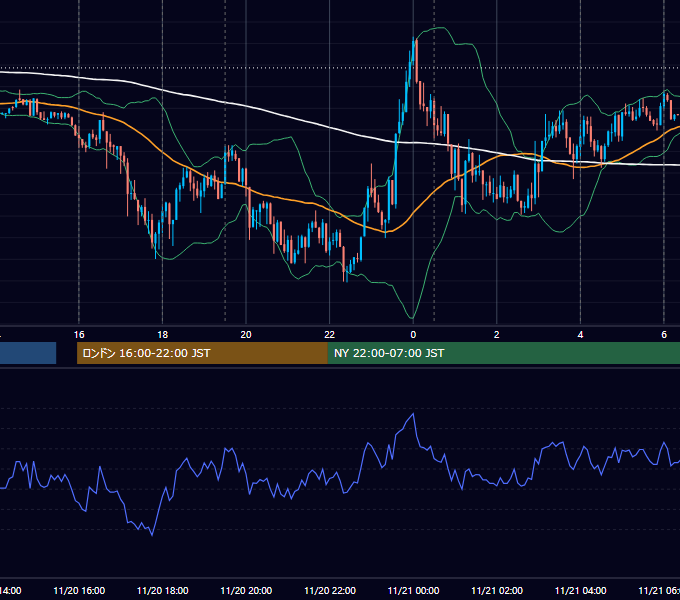The image size is (680, 600).
Task: Select the 11/20 22:00 date label
Action: pyautogui.click(x=330, y=590)
